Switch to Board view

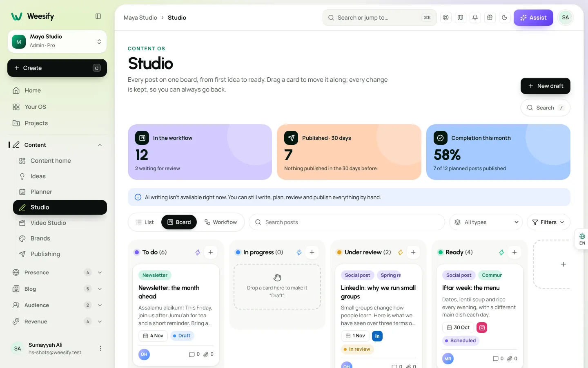point(179,222)
